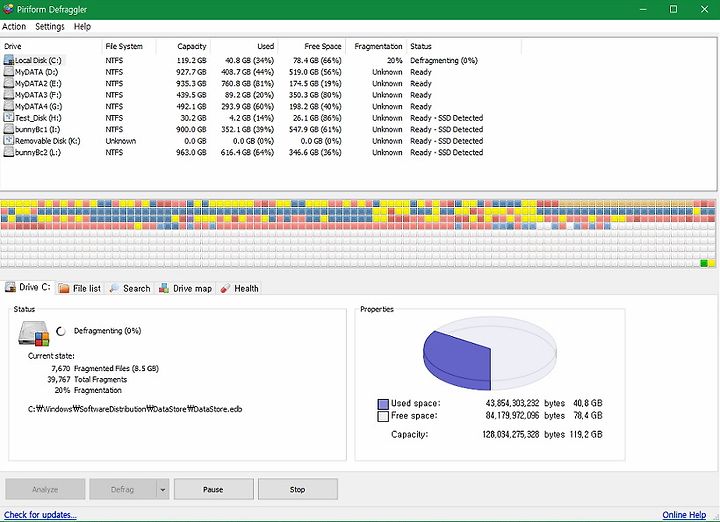720x522 pixels.
Task: Sort by the File System column header
Action: (x=129, y=46)
